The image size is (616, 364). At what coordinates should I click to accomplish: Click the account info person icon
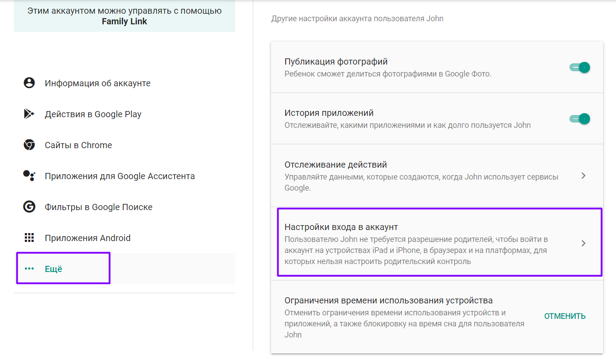pyautogui.click(x=29, y=83)
